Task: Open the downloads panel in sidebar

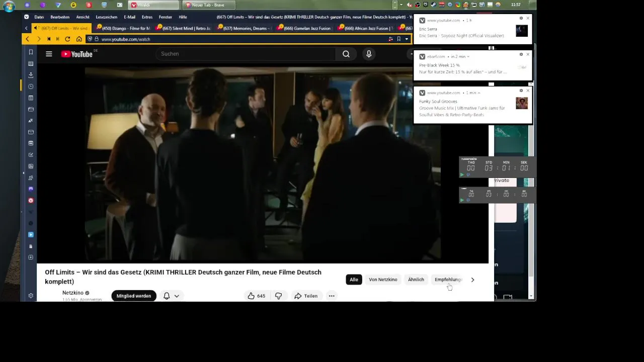Action: point(31,75)
